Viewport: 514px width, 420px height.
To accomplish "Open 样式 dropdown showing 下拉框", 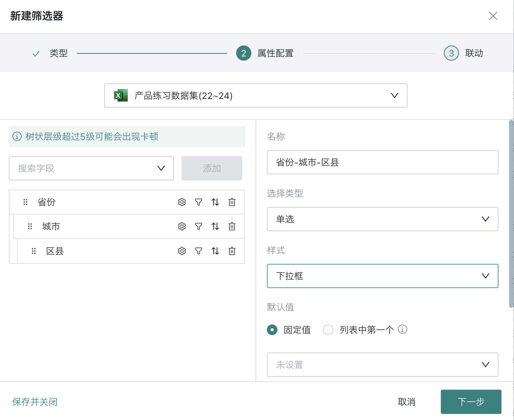I will [382, 276].
